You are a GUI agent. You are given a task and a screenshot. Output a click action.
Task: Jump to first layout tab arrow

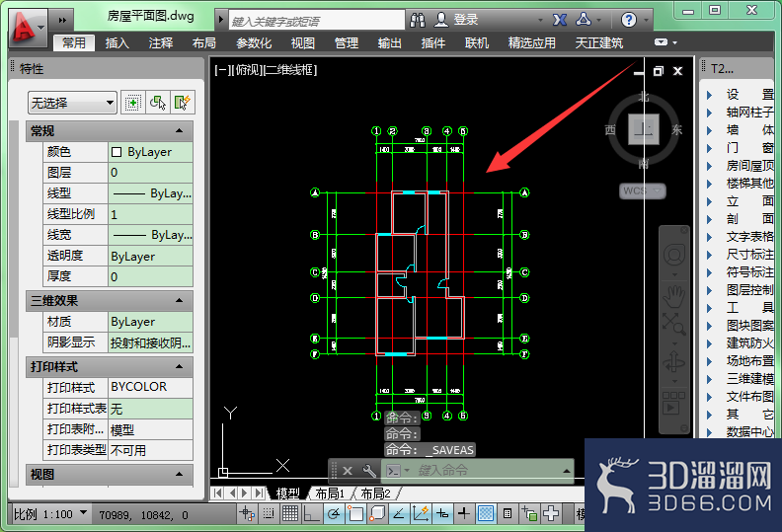point(217,494)
